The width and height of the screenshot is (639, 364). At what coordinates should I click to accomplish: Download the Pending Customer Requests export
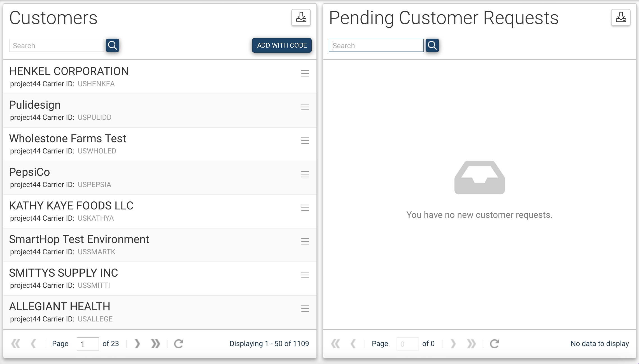coord(621,17)
